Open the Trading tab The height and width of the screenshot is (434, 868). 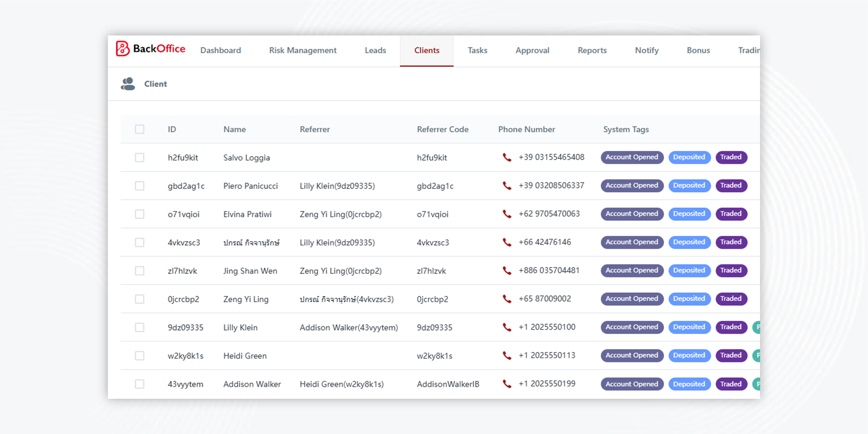(749, 51)
